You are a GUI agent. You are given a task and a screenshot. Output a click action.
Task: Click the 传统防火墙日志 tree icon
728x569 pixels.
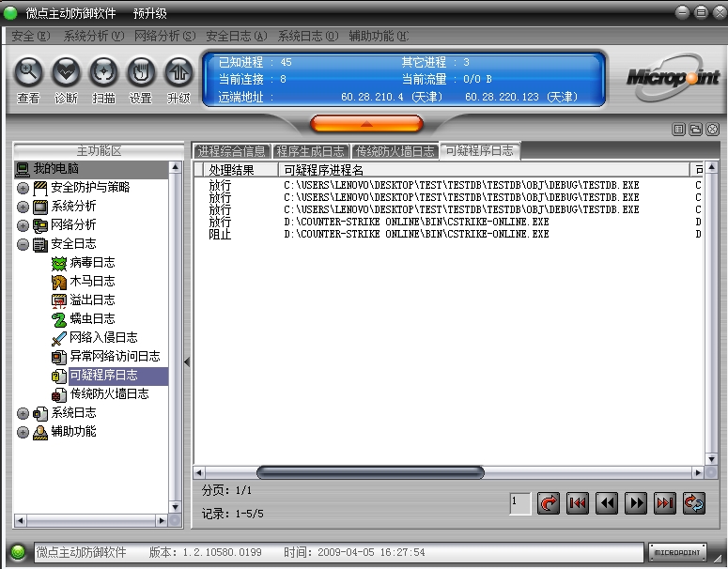(59, 394)
